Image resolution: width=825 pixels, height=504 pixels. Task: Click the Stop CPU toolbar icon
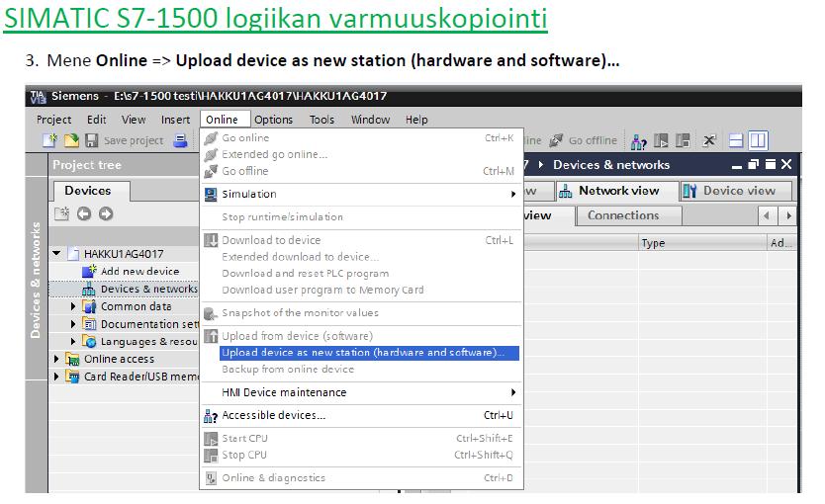tap(683, 140)
